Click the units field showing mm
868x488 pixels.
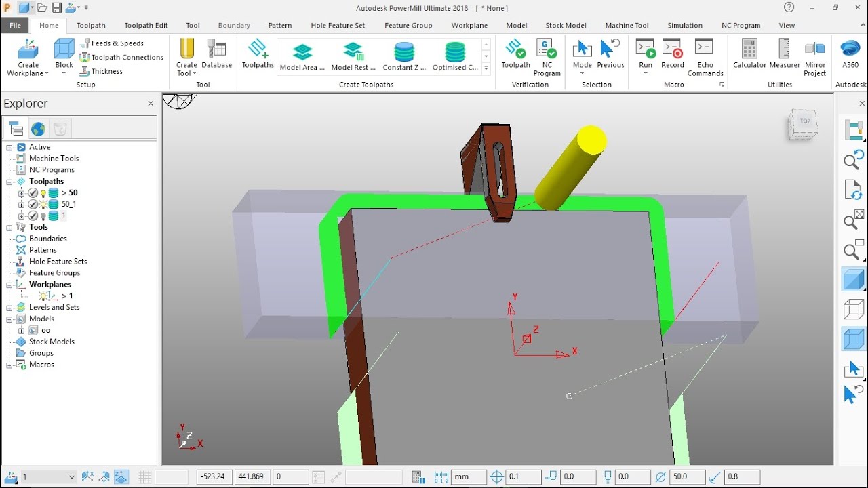(x=469, y=477)
